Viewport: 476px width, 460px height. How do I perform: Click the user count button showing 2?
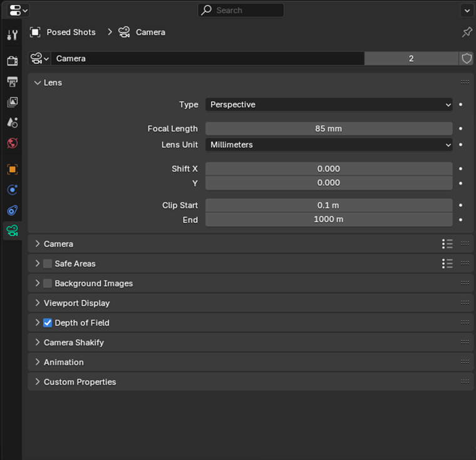point(411,59)
